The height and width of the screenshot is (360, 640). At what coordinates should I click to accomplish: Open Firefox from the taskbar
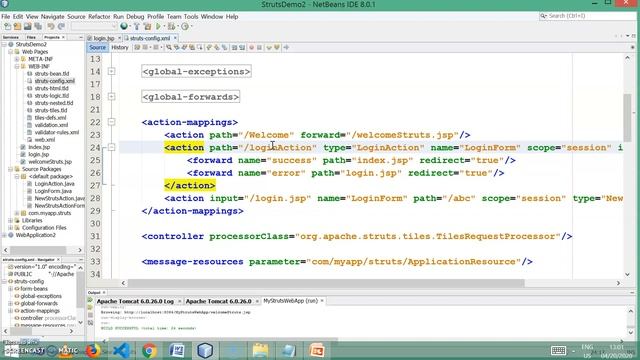tap(93, 350)
